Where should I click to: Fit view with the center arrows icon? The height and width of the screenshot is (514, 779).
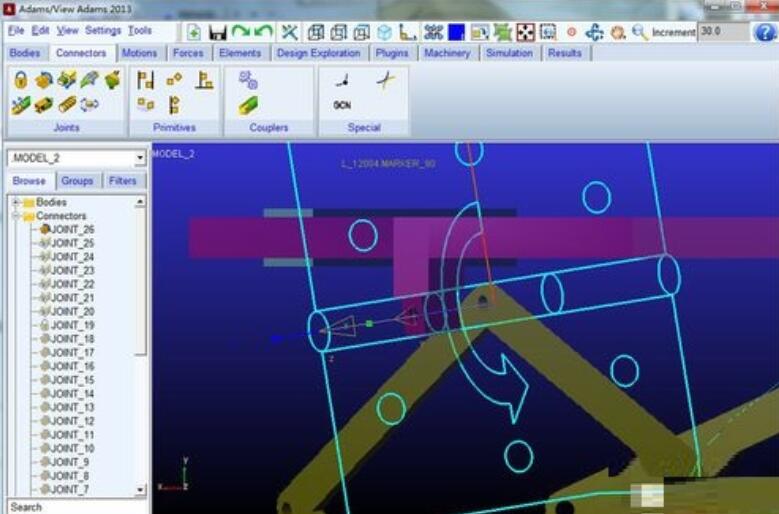[x=526, y=33]
